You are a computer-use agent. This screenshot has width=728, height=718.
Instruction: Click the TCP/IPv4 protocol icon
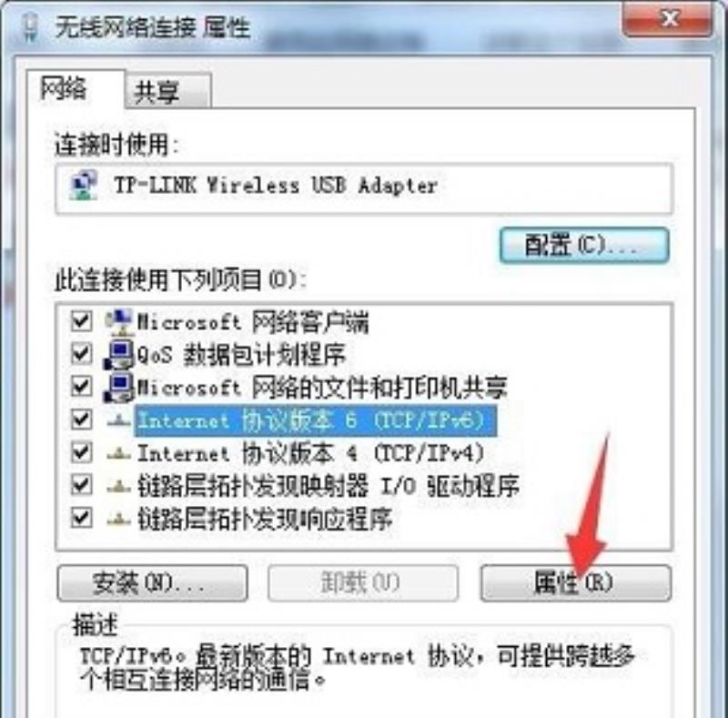118,453
